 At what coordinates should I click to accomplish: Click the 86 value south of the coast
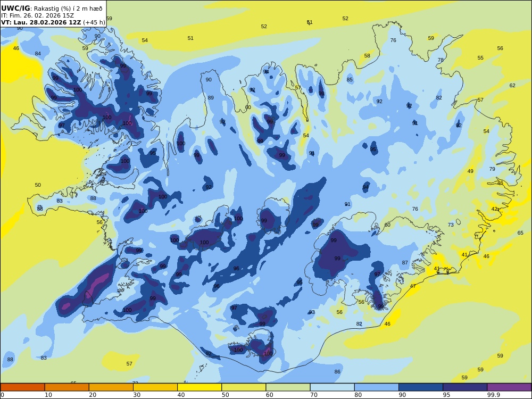pos(337,372)
